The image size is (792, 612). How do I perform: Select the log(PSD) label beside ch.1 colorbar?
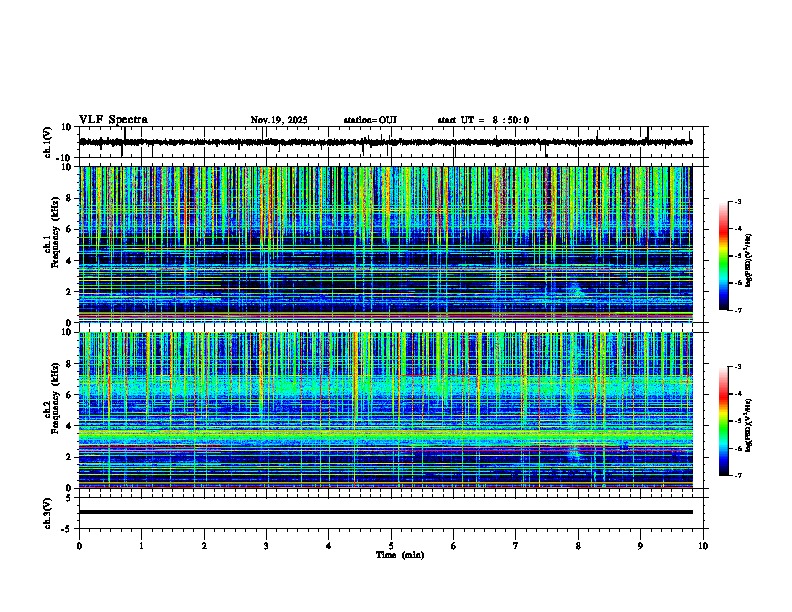pos(748,260)
